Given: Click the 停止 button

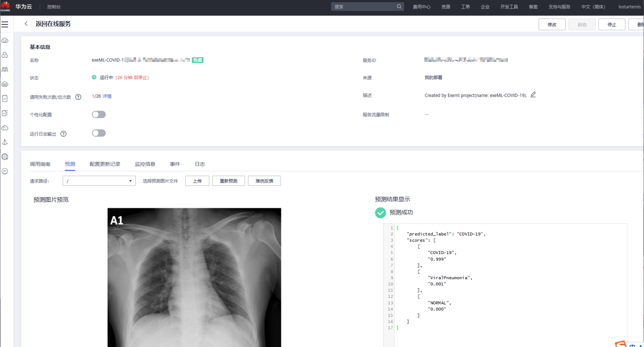Looking at the screenshot, I should 612,24.
